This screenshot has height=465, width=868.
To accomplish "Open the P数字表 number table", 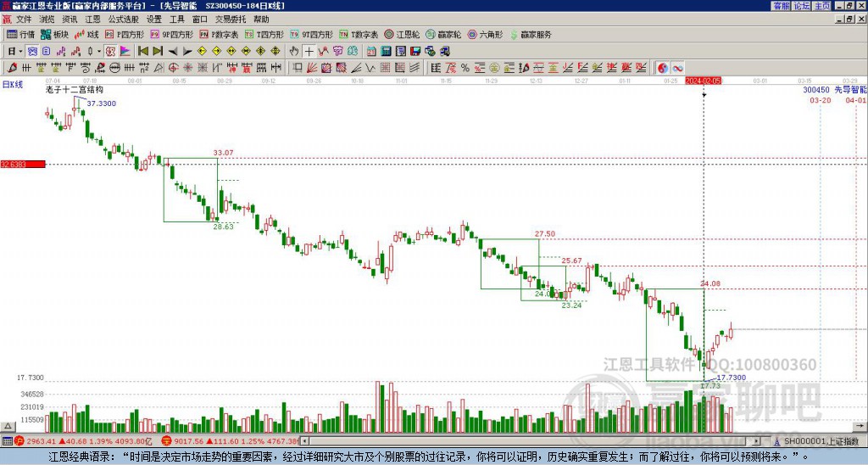I will point(220,34).
